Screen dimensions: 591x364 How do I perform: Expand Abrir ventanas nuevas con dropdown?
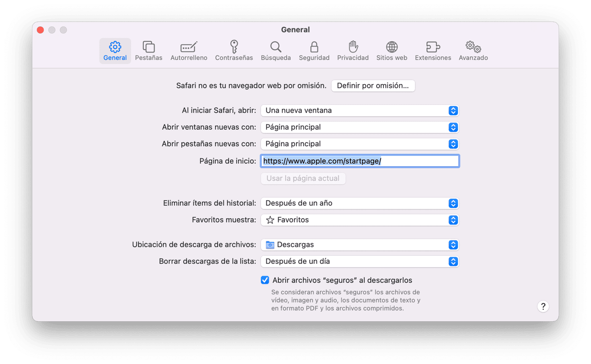pyautogui.click(x=360, y=127)
